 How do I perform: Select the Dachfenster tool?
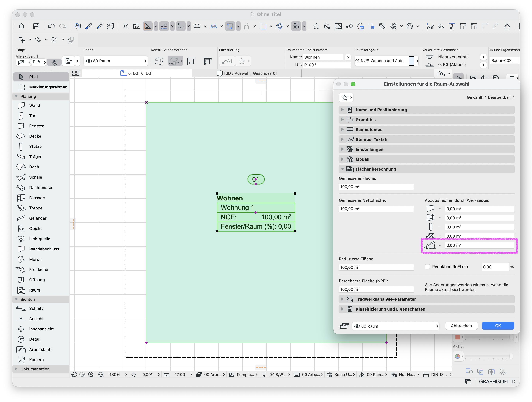point(41,188)
